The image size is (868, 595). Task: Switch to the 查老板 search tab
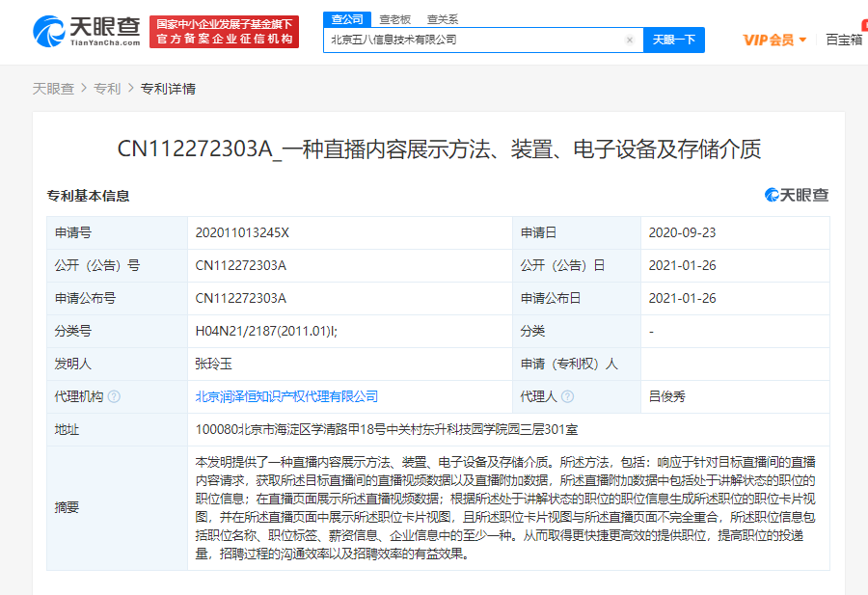(x=394, y=19)
